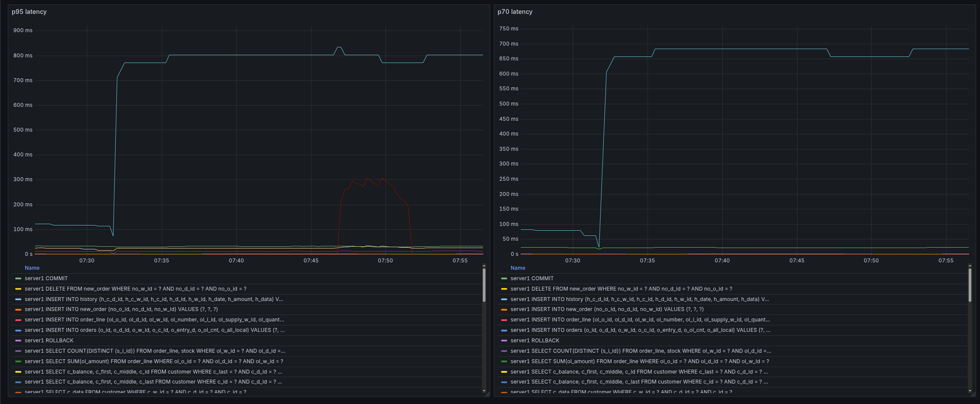Click scroll-up arrow of p70 legend scrollbar

(x=970, y=266)
